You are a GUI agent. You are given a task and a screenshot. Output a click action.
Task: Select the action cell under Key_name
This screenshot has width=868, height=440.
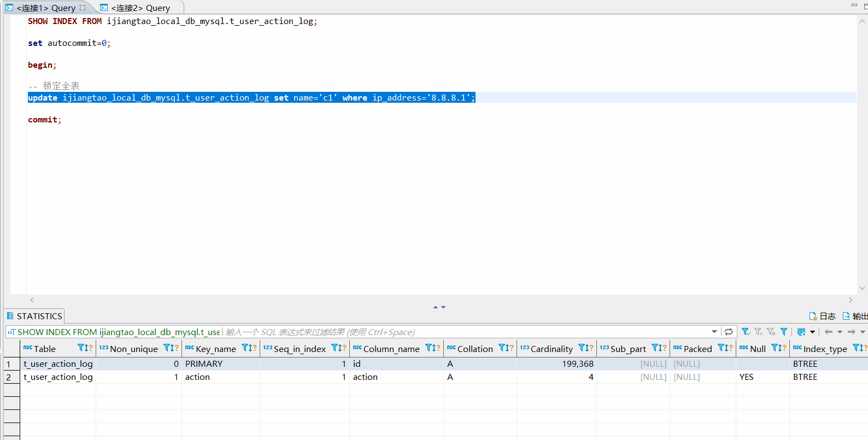[221, 377]
